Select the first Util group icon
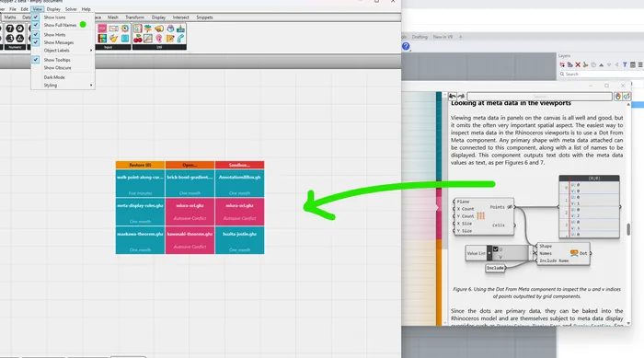This screenshot has width=644, height=358. coord(138,29)
